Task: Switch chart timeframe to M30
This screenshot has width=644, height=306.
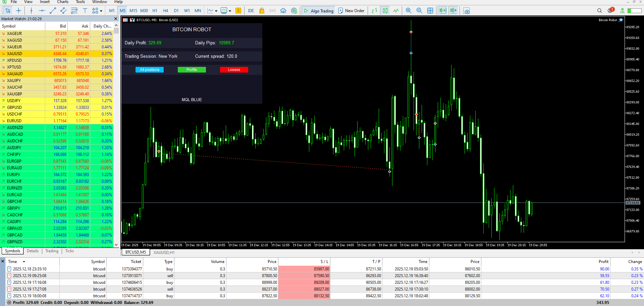Action: (144, 11)
